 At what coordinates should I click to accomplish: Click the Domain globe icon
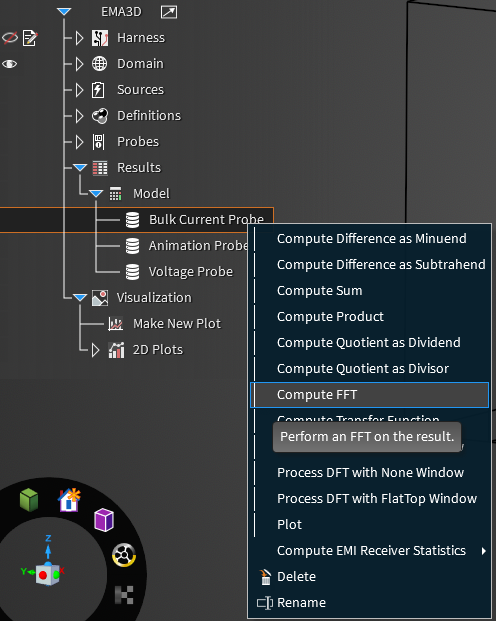coord(99,64)
